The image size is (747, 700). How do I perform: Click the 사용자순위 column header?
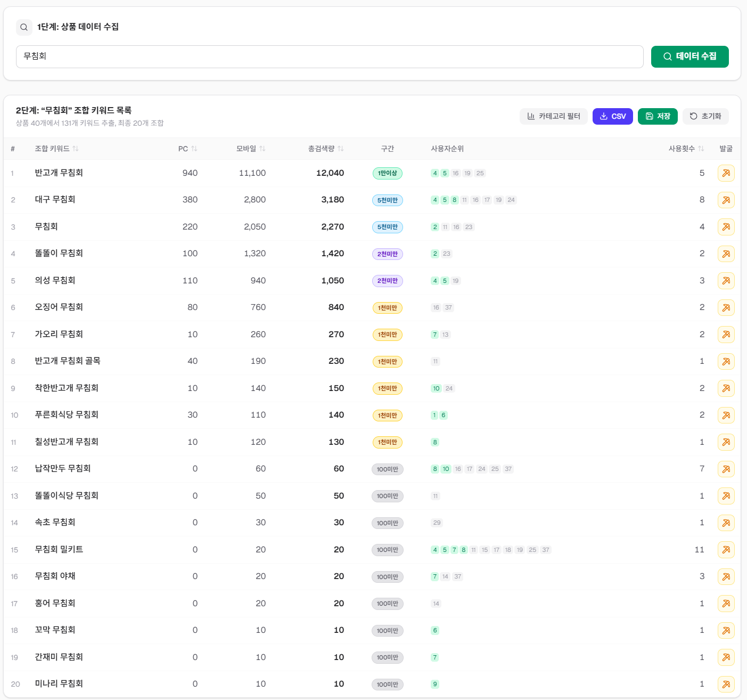coord(447,149)
